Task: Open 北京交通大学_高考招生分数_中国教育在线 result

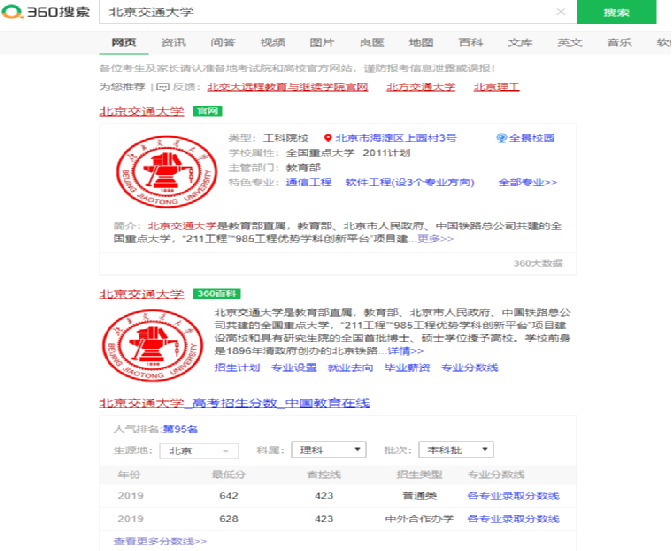Action: click(x=234, y=403)
